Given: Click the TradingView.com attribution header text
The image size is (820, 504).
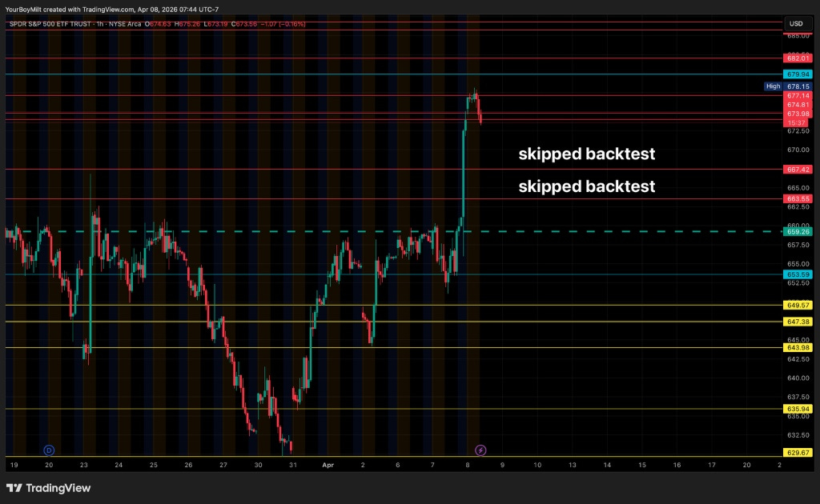Looking at the screenshot, I should click(111, 10).
